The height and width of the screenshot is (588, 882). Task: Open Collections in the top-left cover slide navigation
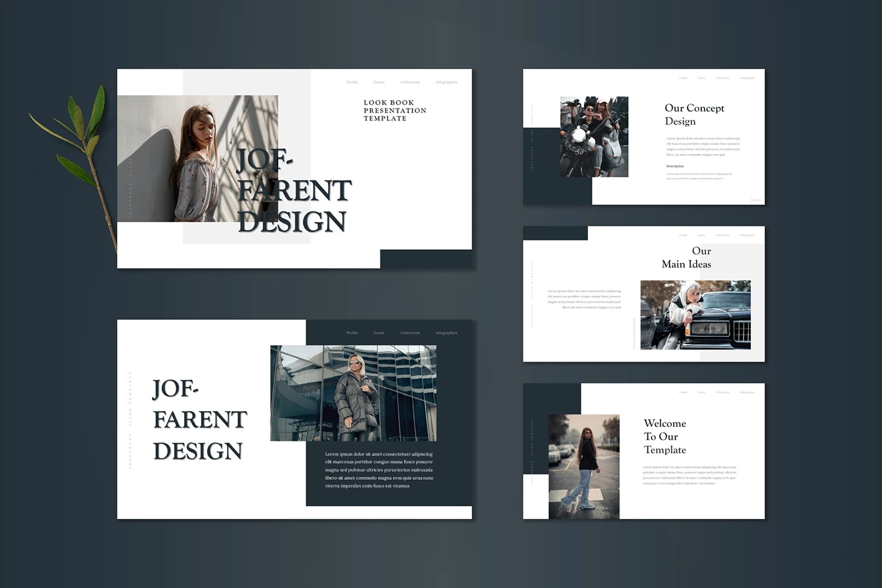[x=410, y=82]
